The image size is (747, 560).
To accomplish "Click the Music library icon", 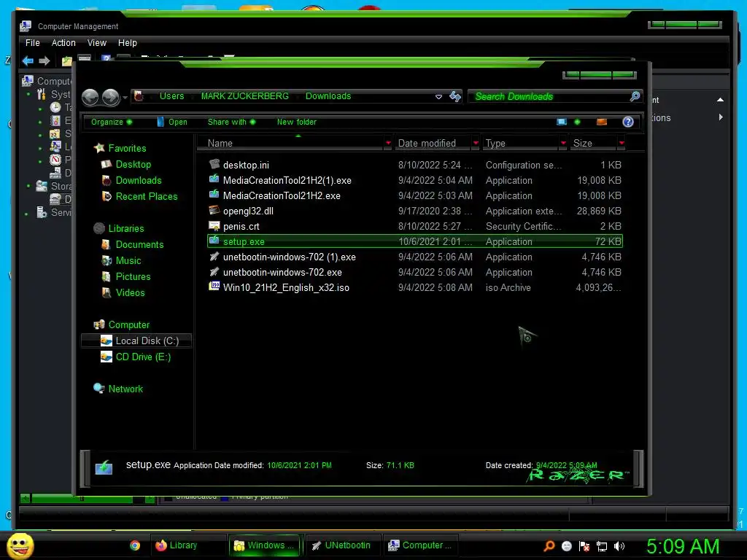I will (x=107, y=260).
